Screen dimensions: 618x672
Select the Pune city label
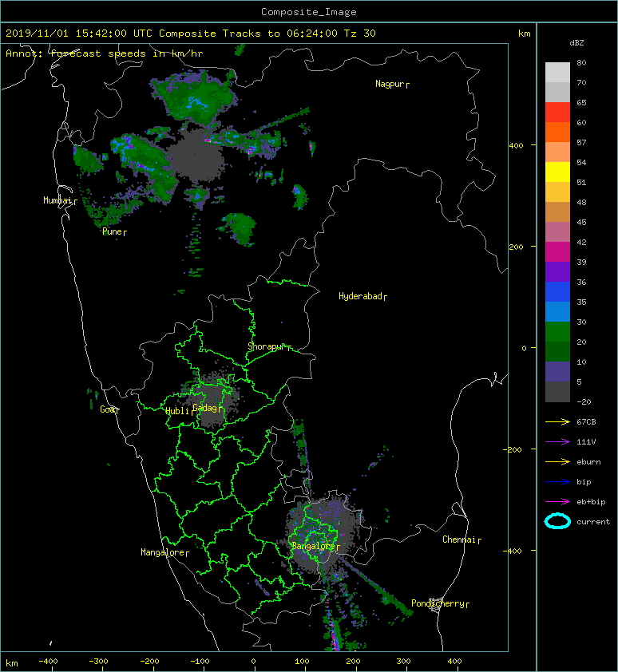(112, 231)
